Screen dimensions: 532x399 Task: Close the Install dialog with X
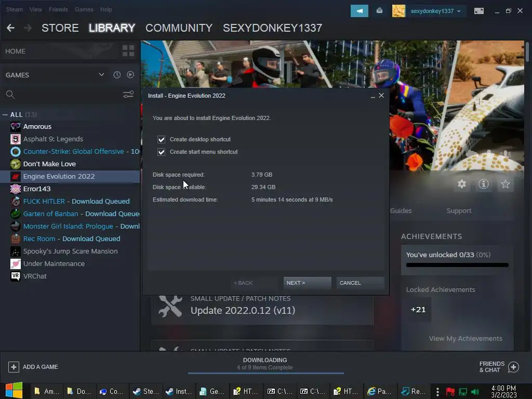pos(381,96)
